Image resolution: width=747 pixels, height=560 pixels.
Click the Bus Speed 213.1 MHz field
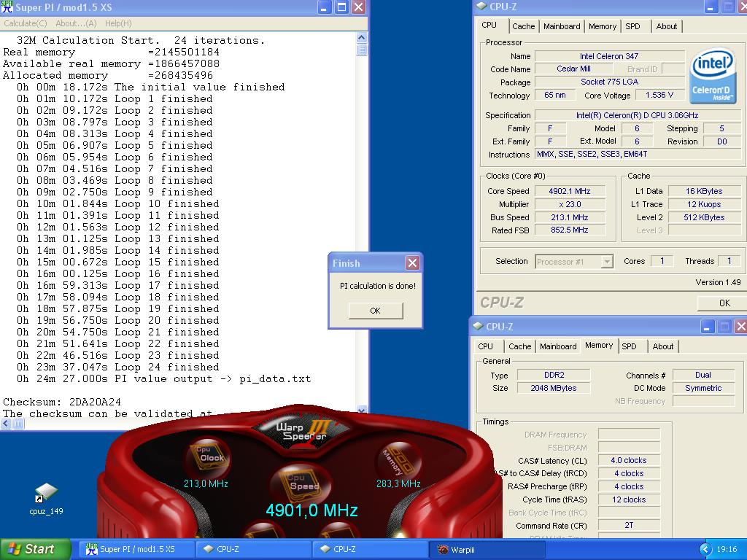click(x=570, y=217)
